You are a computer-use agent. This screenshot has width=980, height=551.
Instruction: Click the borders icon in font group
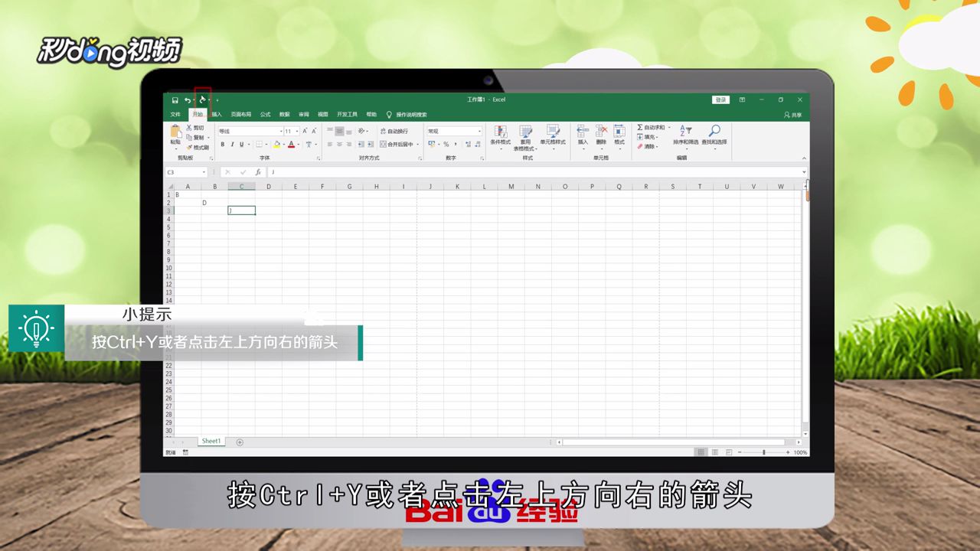coord(259,144)
